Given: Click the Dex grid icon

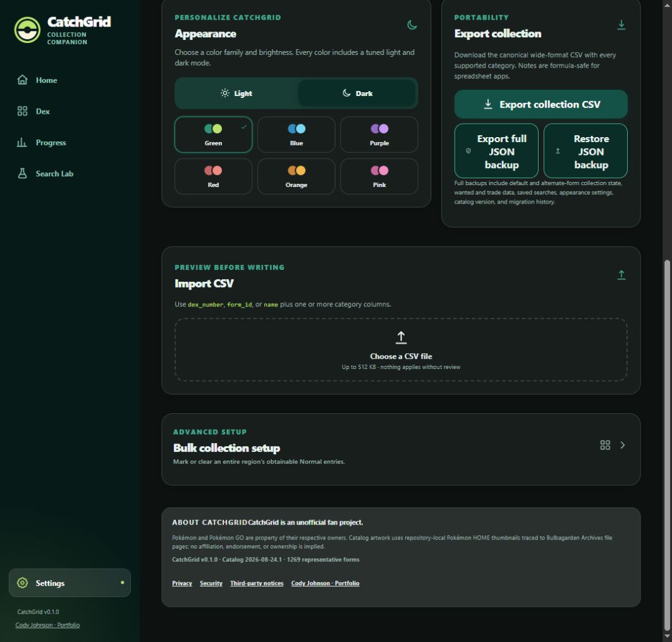Looking at the screenshot, I should click(22, 111).
